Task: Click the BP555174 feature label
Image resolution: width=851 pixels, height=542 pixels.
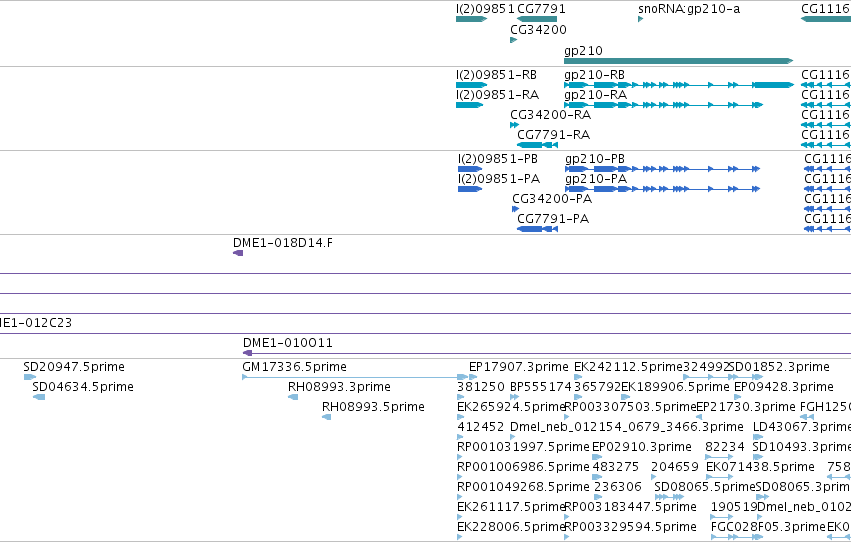Action: click(x=541, y=387)
